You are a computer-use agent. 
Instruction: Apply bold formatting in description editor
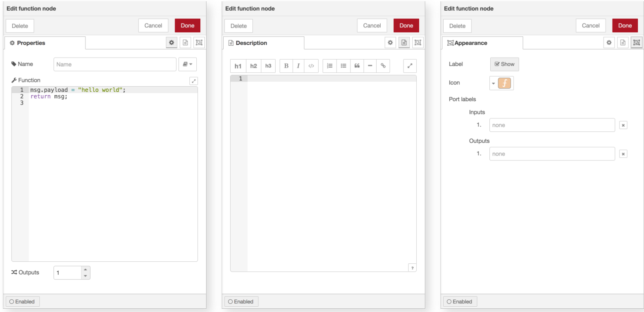pos(286,66)
